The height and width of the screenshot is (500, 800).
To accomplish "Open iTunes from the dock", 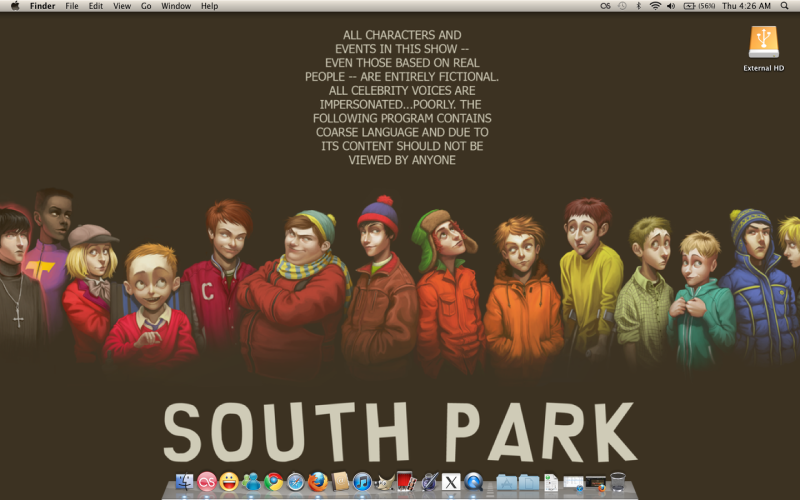I will coord(362,482).
